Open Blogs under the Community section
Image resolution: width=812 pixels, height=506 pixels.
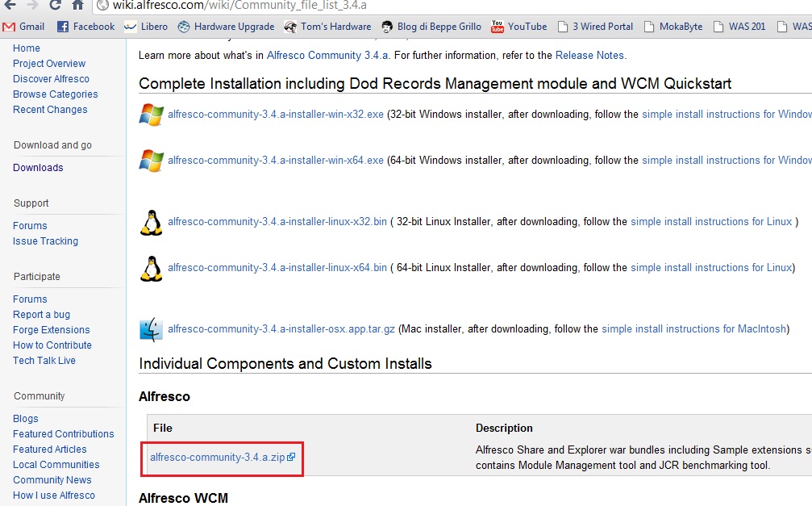25,418
